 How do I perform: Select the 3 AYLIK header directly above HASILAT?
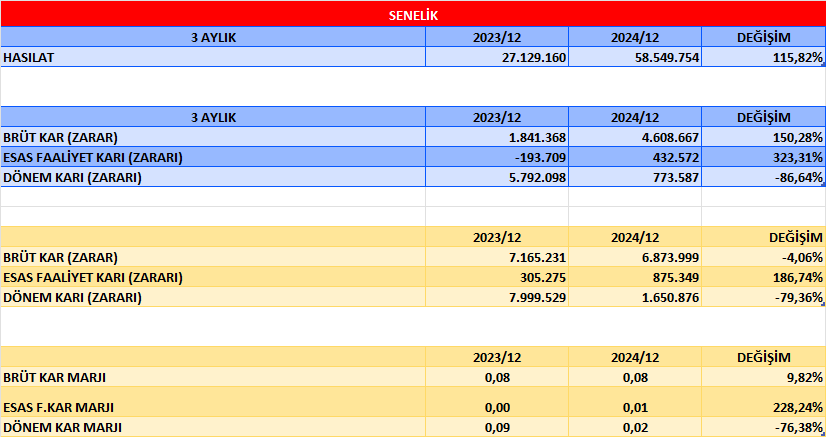[x=213, y=37]
